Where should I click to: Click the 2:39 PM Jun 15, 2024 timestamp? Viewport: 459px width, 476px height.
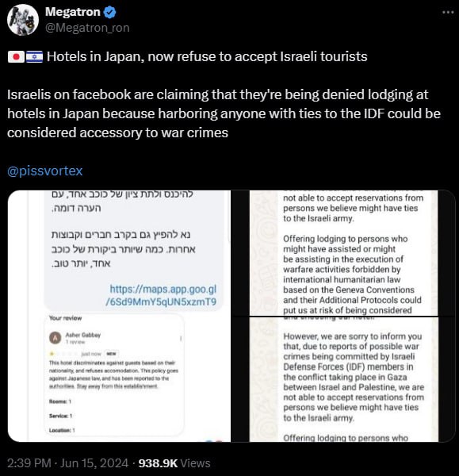(67, 463)
